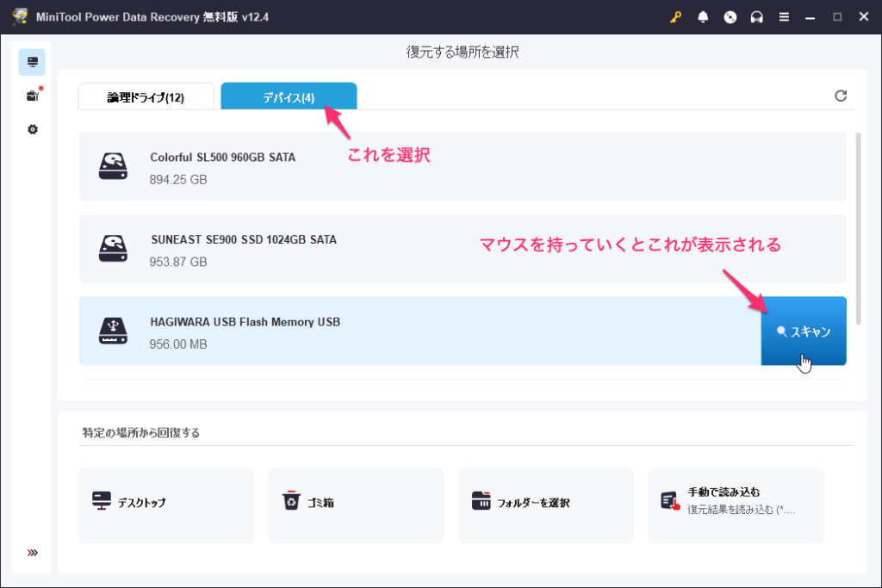The height and width of the screenshot is (588, 882).
Task: Open the settings gear in sidebar
Action: 33,129
